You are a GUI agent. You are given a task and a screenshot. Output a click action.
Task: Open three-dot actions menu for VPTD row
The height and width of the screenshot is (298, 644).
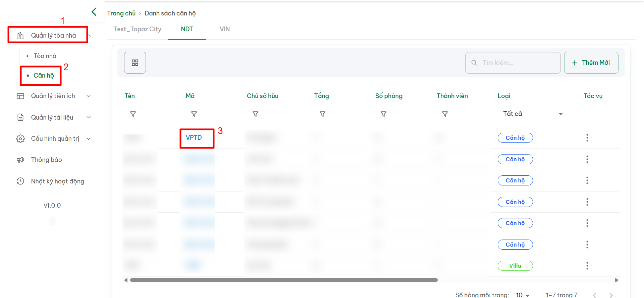tap(587, 138)
